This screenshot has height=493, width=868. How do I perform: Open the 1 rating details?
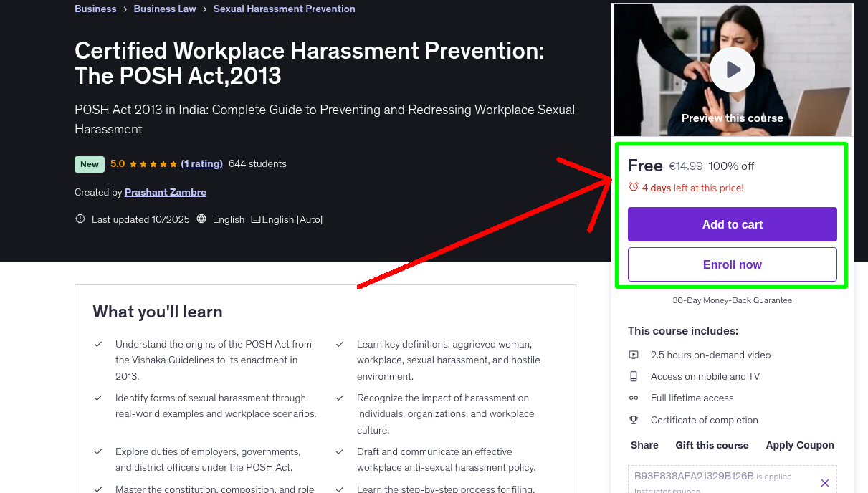(202, 163)
